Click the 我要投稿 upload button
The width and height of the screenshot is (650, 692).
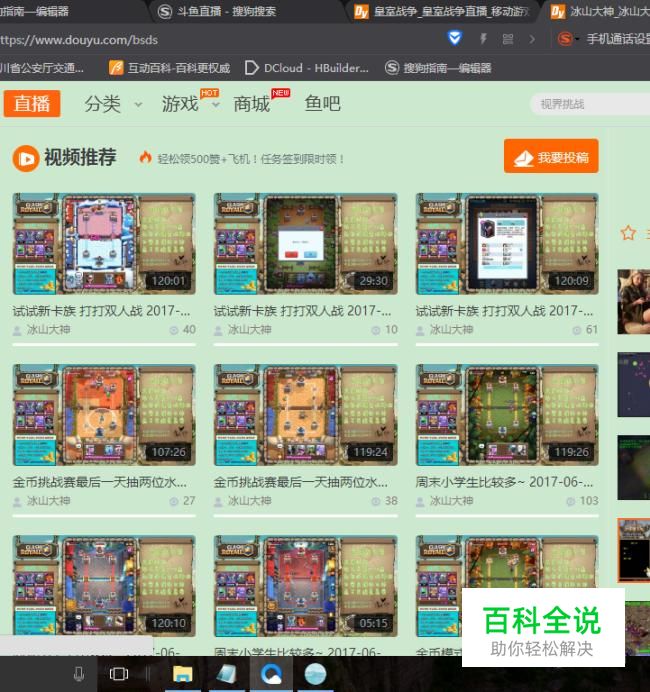(551, 156)
